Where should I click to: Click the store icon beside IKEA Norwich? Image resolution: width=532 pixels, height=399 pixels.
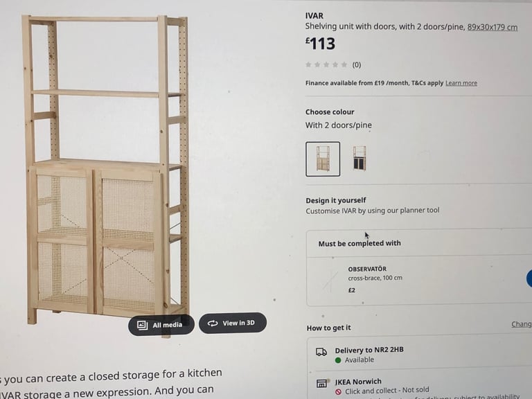tap(321, 383)
